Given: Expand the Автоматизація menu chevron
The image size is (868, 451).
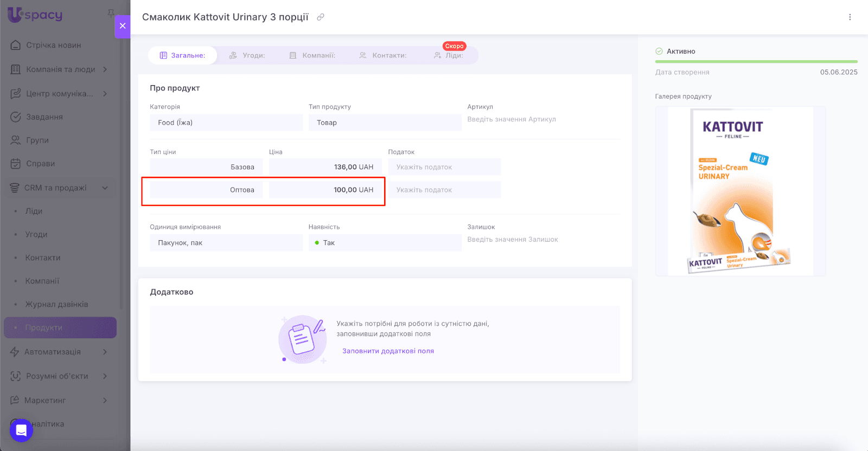Looking at the screenshot, I should pos(105,352).
